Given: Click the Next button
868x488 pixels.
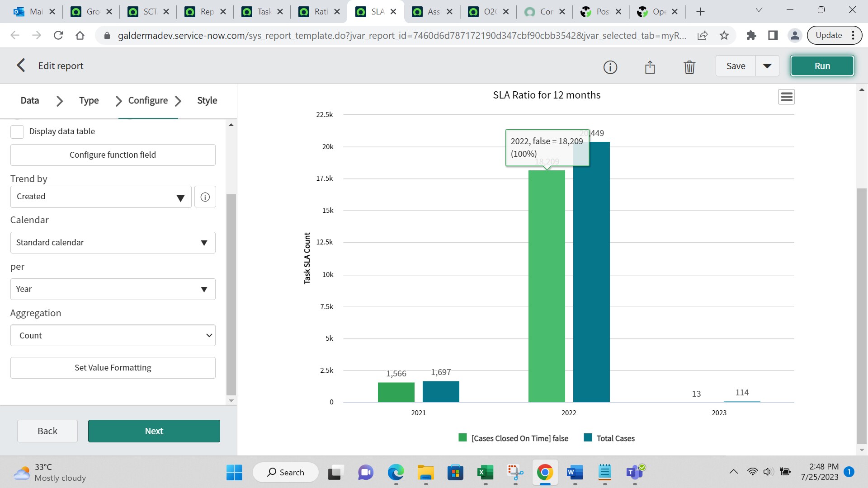Looking at the screenshot, I should coord(154,431).
